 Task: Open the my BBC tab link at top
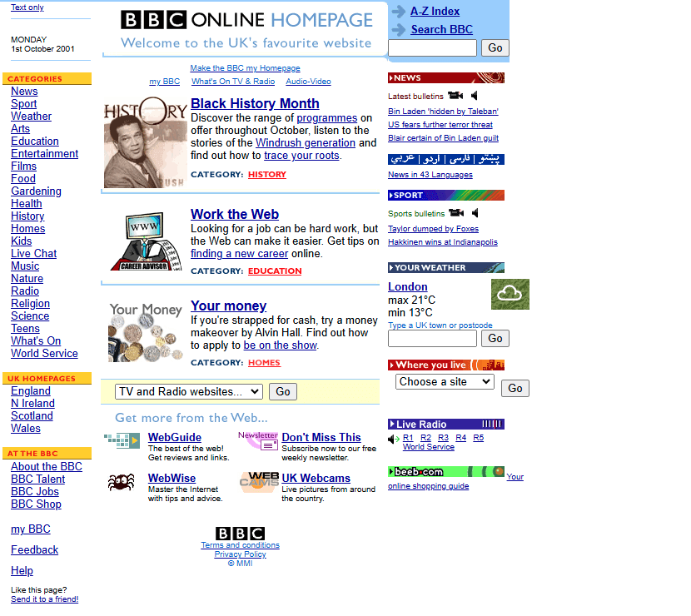point(164,82)
